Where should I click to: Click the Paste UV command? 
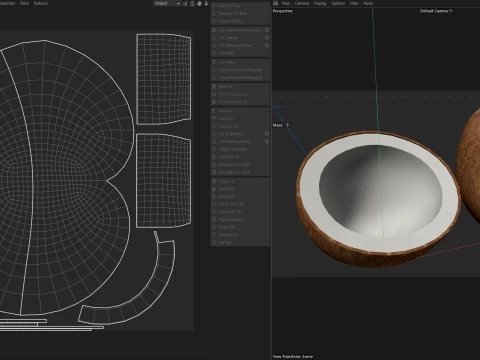tap(240, 189)
